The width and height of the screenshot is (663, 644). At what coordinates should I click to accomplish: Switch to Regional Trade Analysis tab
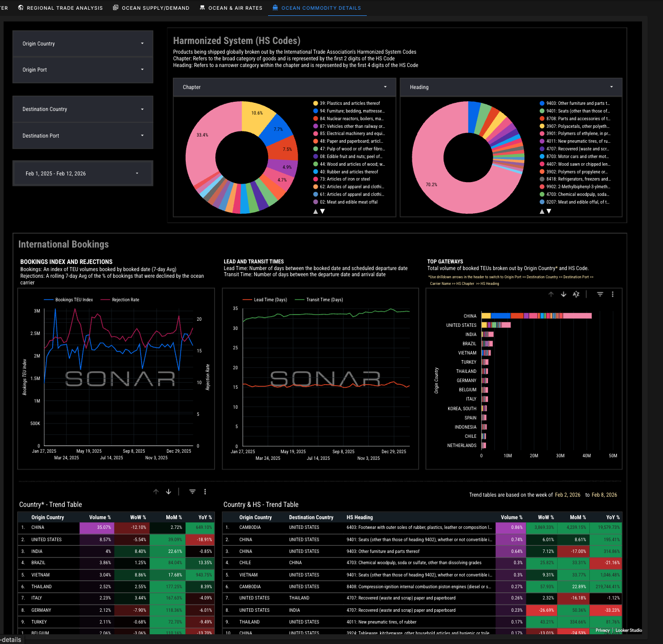click(x=60, y=8)
